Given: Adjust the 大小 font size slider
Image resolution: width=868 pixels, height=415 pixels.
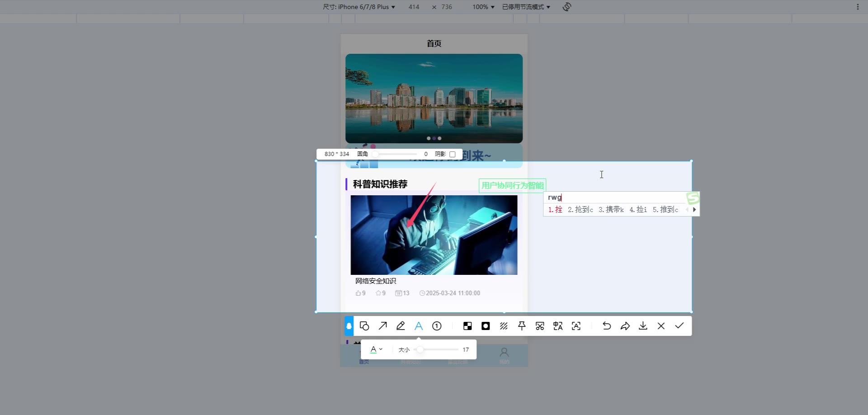Looking at the screenshot, I should point(420,349).
